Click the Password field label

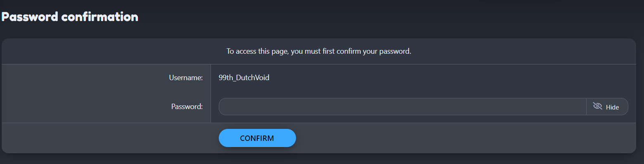coord(187,107)
